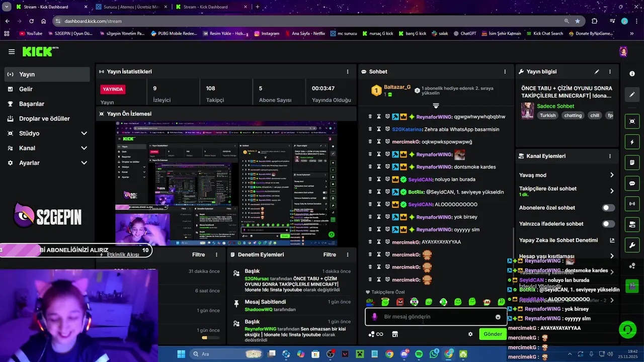Click the lightning bolt icon in right sidebar
This screenshot has height=362, width=644.
(x=632, y=142)
